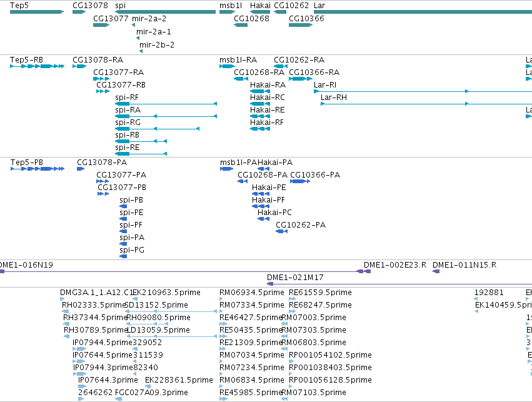
Task: Click the Hakai-PE protein
Action: point(261,194)
